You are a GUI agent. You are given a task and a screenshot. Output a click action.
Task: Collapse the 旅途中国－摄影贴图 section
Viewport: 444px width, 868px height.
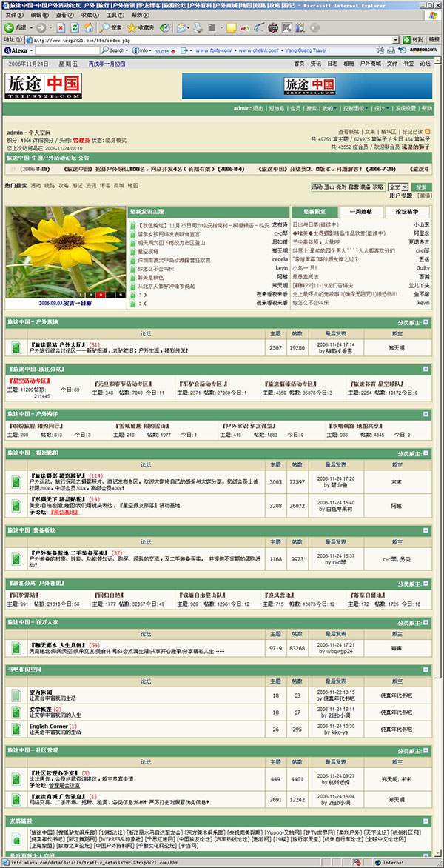pos(425,453)
